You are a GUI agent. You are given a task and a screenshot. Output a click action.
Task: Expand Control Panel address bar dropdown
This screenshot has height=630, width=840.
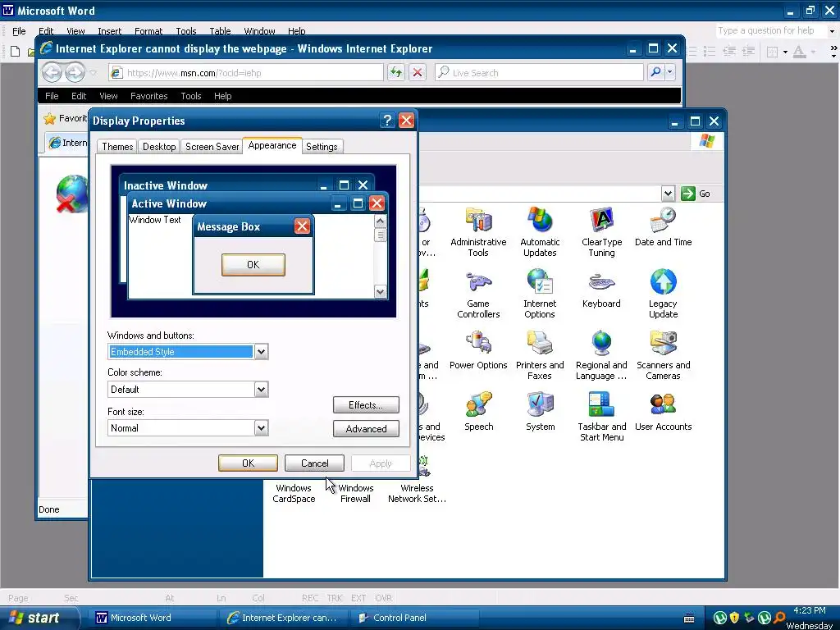coord(668,194)
